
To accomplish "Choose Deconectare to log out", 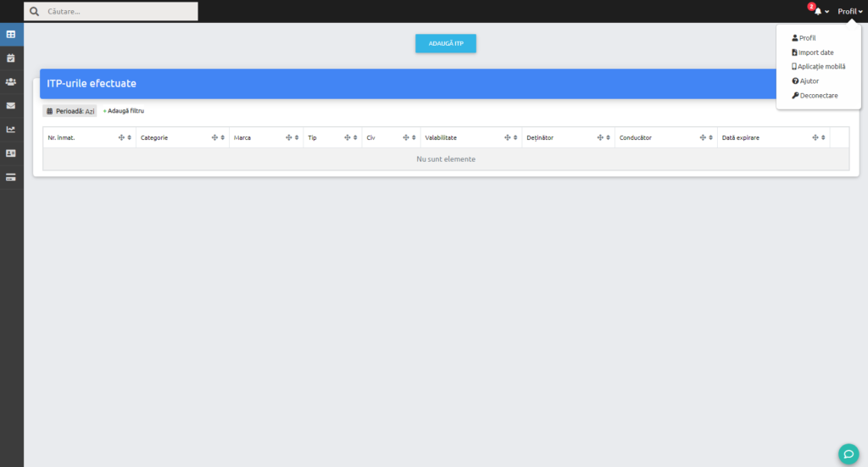I will 815,95.
